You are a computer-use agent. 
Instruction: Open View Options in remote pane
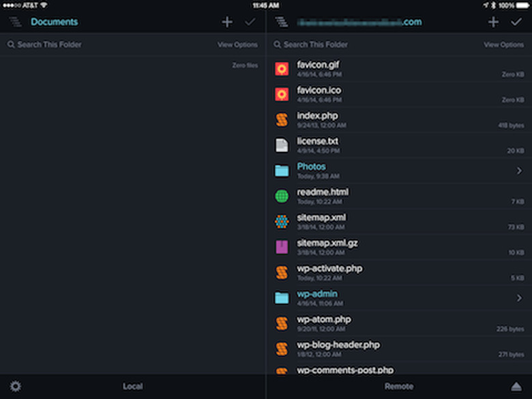(503, 45)
